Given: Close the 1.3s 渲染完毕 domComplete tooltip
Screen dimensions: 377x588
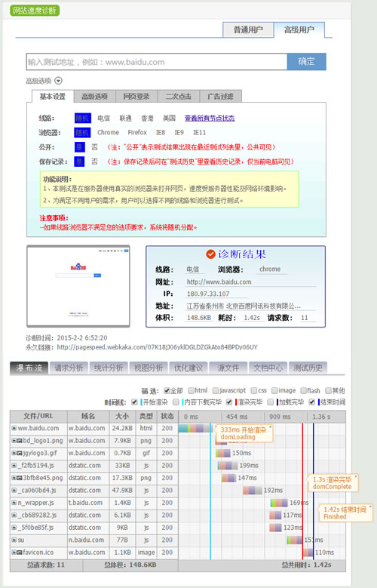Looking at the screenshot, I should [x=356, y=476].
